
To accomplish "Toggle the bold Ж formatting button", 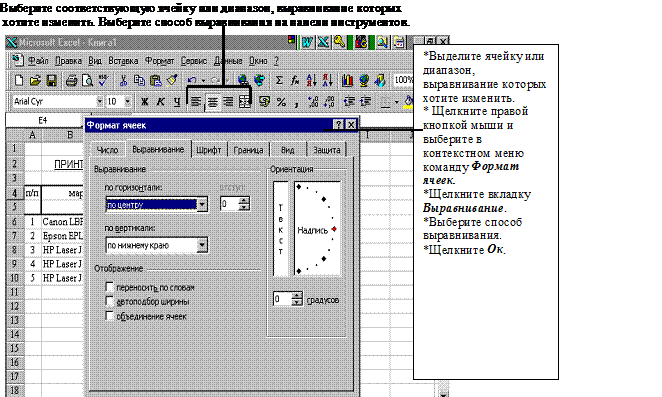I will 144,102.
